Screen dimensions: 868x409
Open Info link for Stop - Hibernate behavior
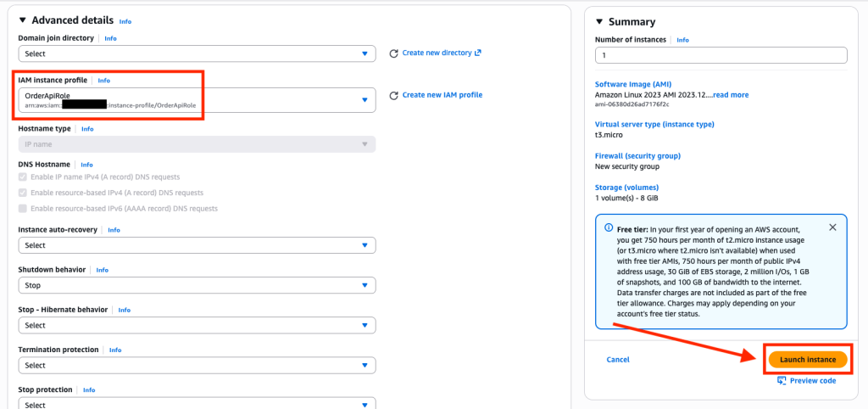[x=125, y=310]
